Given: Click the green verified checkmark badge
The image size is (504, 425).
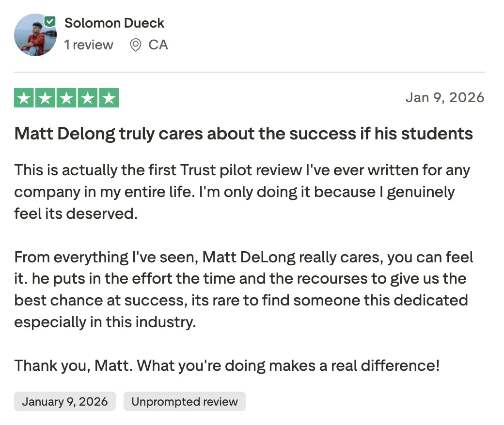Looking at the screenshot, I should 50,22.
